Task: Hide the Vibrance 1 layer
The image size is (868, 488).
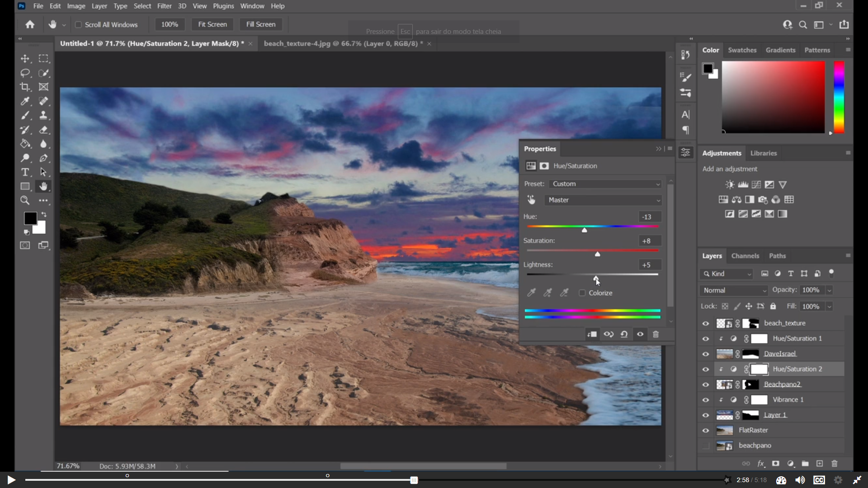Action: (705, 400)
